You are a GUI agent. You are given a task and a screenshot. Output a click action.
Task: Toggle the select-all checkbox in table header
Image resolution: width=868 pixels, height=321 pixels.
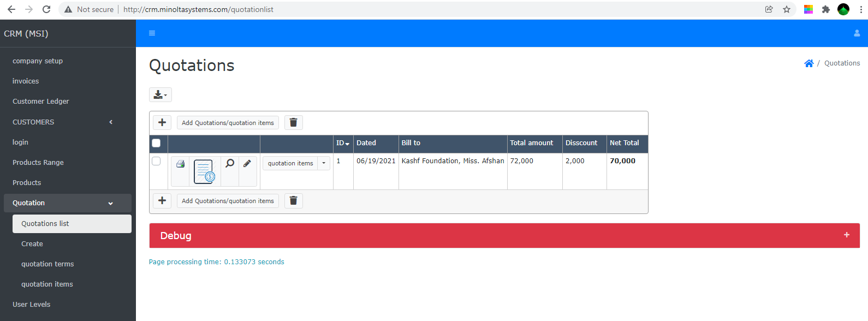coord(156,143)
